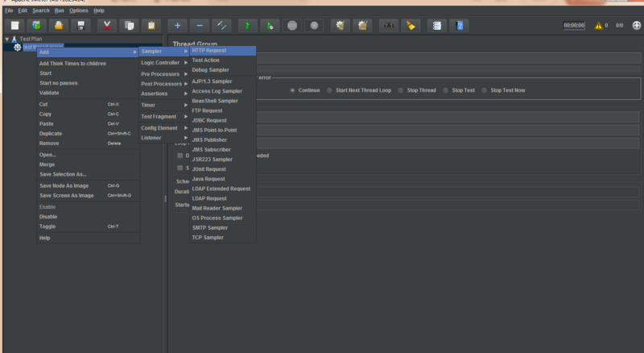
Task: Open the Config Element submenu
Action: point(164,128)
